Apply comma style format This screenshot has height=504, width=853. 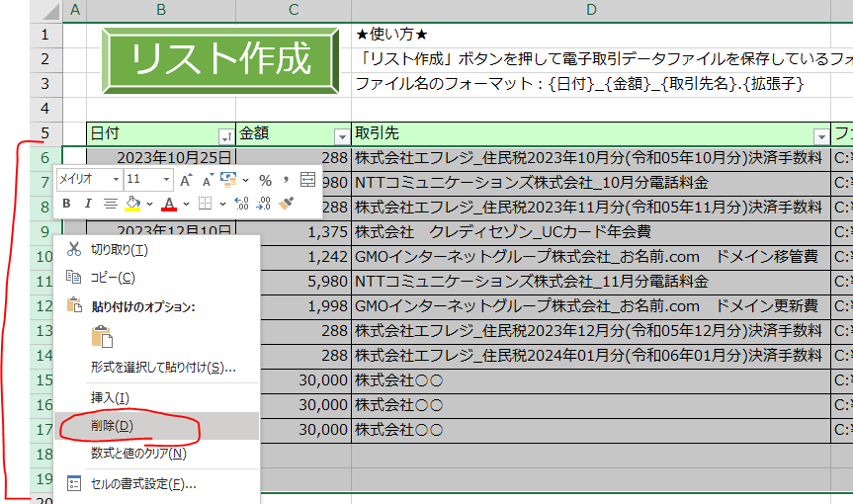click(x=286, y=180)
